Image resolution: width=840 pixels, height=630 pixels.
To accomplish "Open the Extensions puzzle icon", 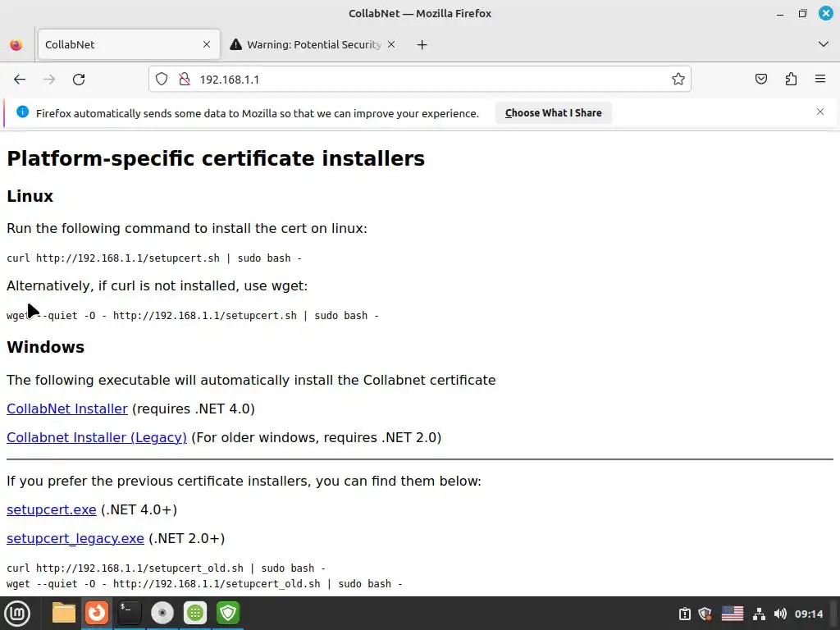I will [791, 80].
